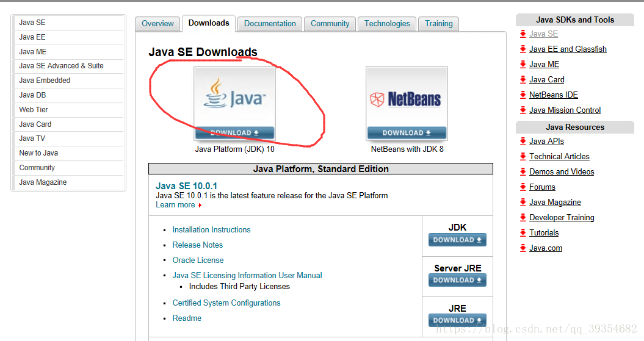Open Installation Instructions link

point(212,230)
